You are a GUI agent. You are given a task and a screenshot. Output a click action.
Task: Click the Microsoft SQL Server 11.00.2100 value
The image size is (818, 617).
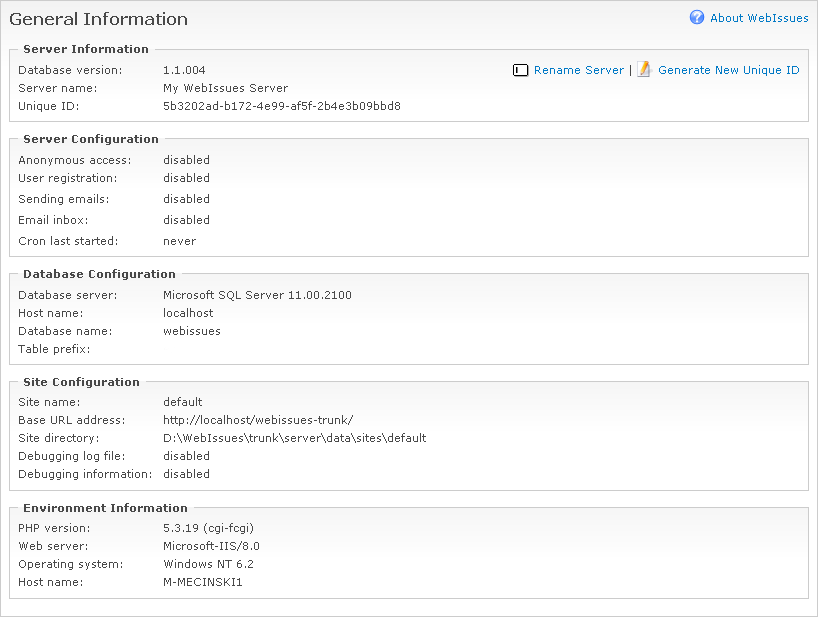tap(257, 295)
